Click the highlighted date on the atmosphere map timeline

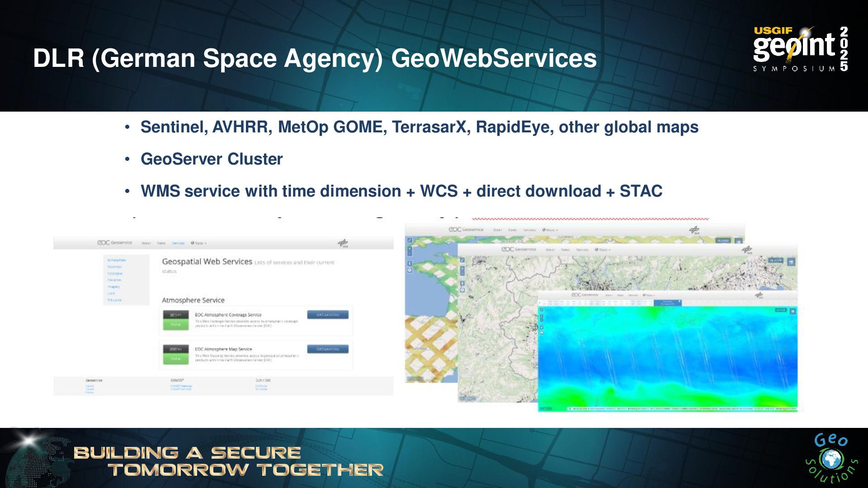tap(668, 302)
